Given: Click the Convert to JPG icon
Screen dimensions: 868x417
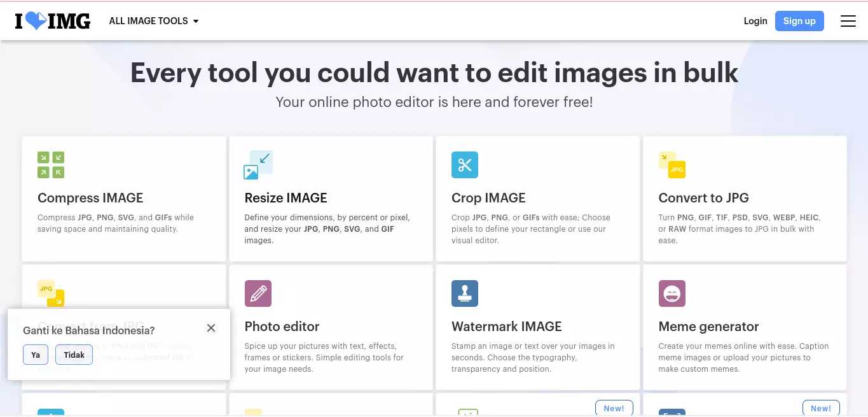Looking at the screenshot, I should tap(672, 165).
